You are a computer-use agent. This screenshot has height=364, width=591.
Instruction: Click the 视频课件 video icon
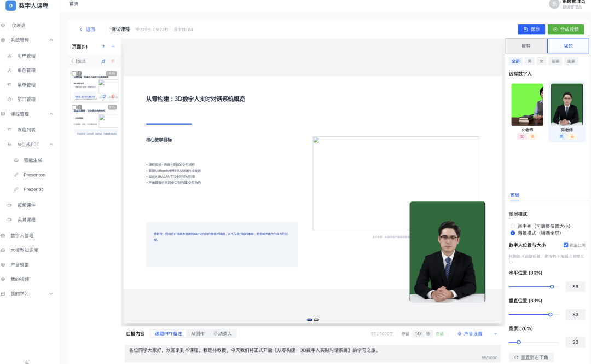(x=10, y=205)
